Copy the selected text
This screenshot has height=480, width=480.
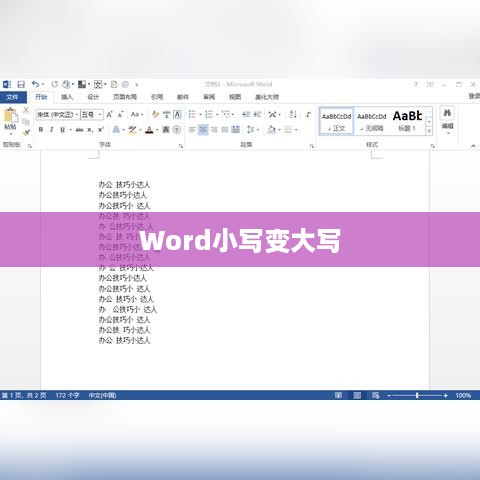[26, 122]
